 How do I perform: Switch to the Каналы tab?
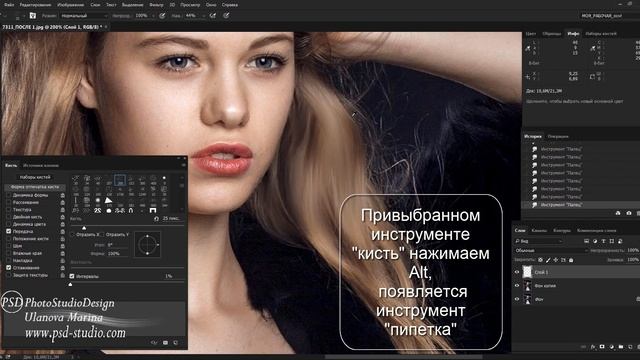pyautogui.click(x=539, y=231)
